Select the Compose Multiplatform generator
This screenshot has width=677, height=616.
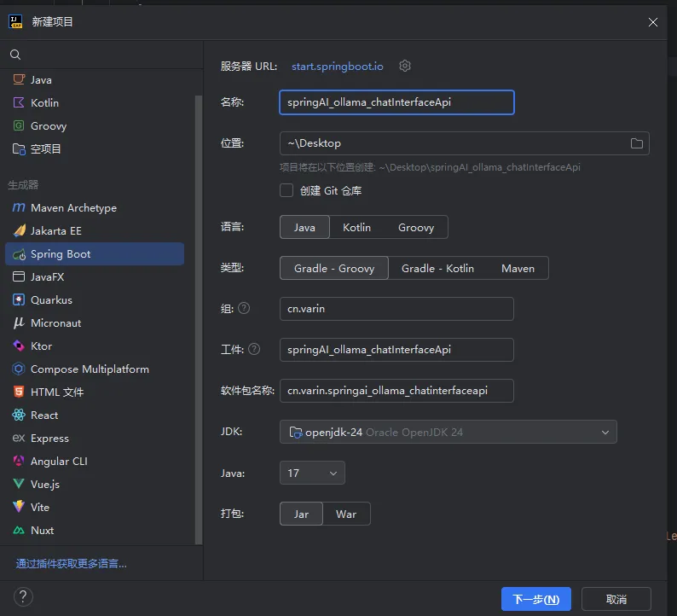tap(95, 369)
